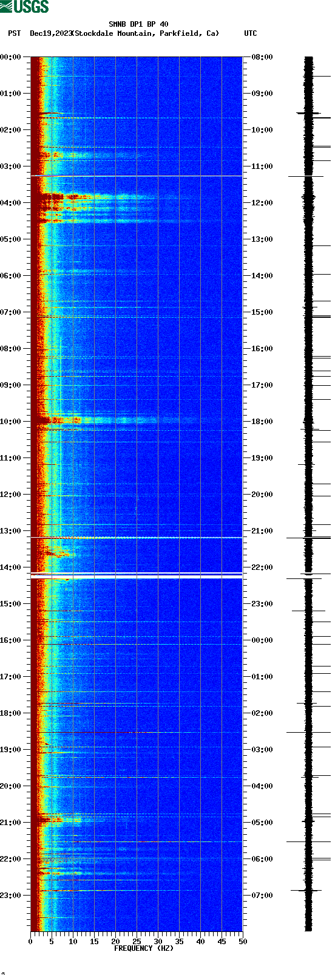Click the 'FREQUENCY (HZ)' axis label
Viewport: 335px width, 980px height.
coord(143,948)
